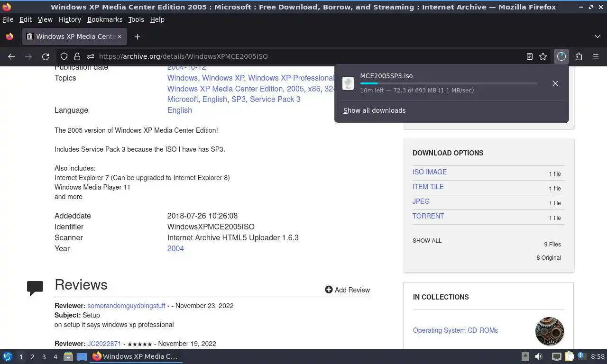Image resolution: width=607 pixels, height=364 pixels.
Task: Switch to workspace 4 on taskbar
Action: coord(55,357)
